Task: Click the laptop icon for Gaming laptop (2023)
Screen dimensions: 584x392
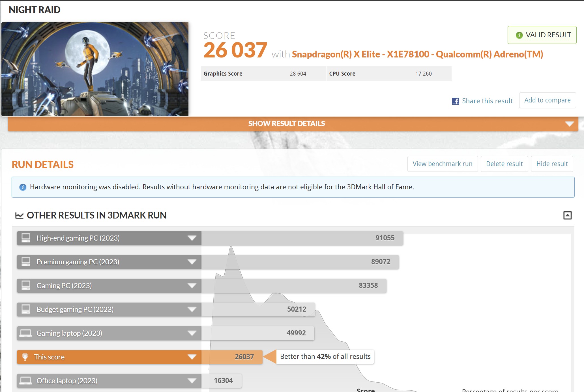Action: pos(25,333)
